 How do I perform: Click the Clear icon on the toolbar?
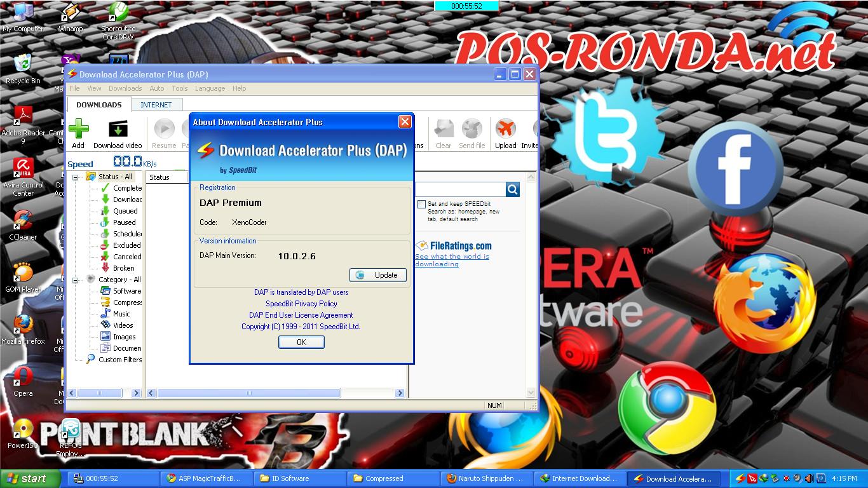click(443, 130)
